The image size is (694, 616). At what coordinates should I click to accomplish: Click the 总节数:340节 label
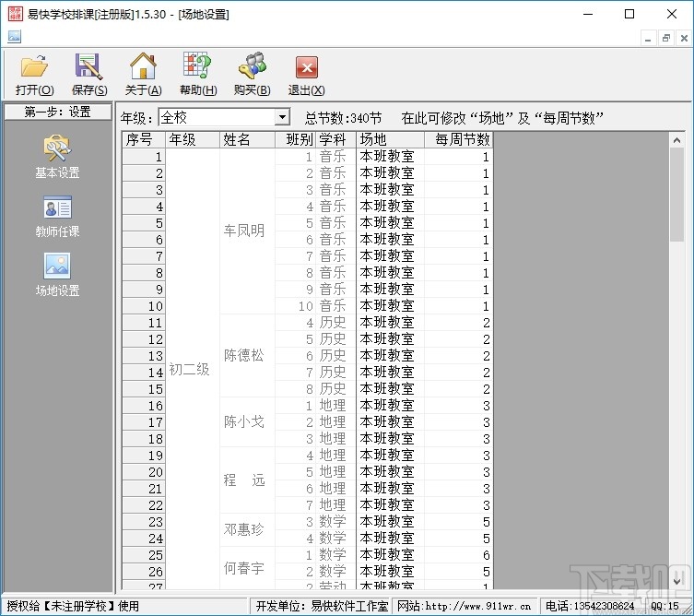click(x=343, y=118)
